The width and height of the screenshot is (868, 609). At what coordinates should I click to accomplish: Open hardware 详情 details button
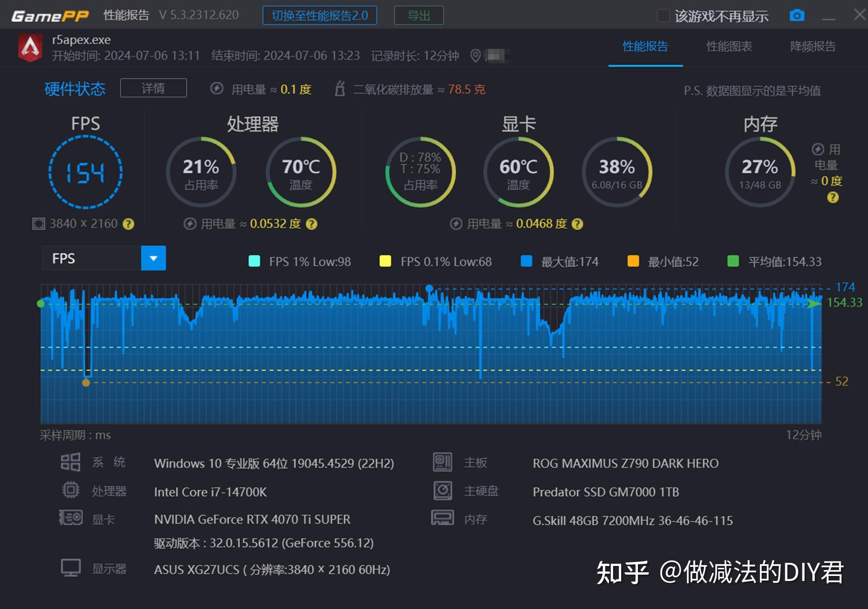pyautogui.click(x=153, y=88)
